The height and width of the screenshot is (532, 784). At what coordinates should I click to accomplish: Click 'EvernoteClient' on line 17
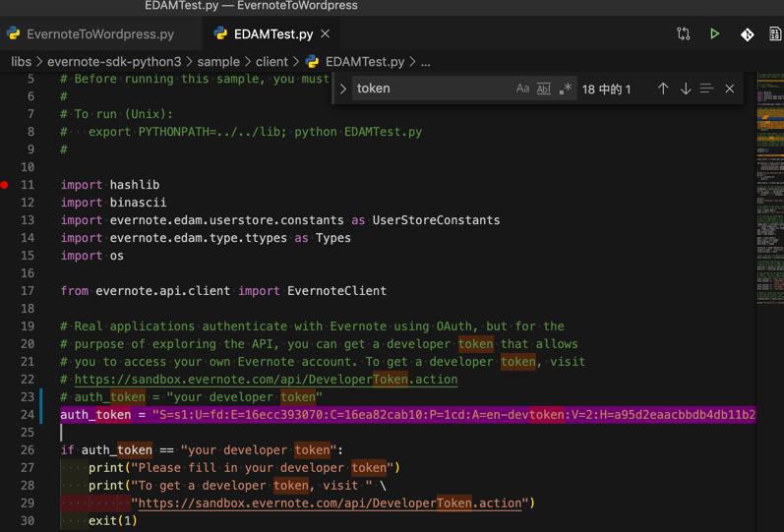click(336, 291)
